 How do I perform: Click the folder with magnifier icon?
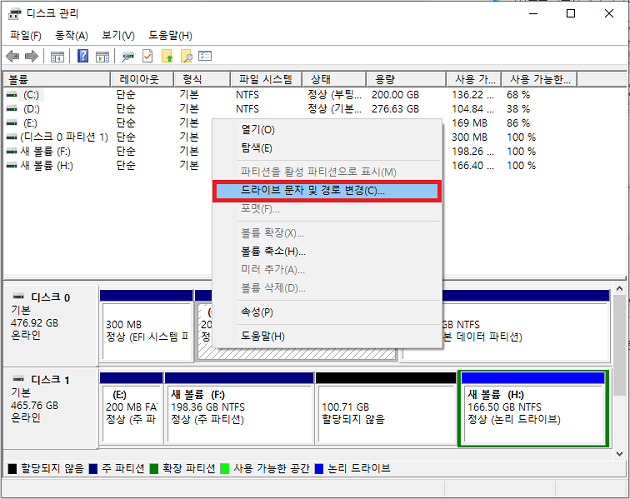pyautogui.click(x=186, y=57)
